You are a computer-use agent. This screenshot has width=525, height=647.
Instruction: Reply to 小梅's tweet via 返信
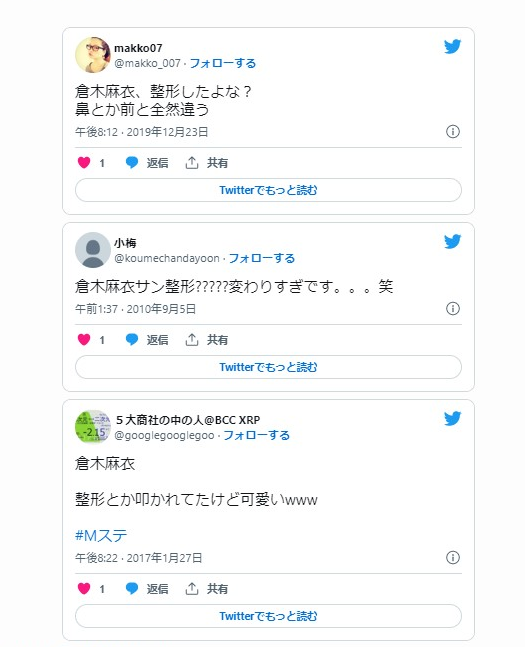coord(147,340)
